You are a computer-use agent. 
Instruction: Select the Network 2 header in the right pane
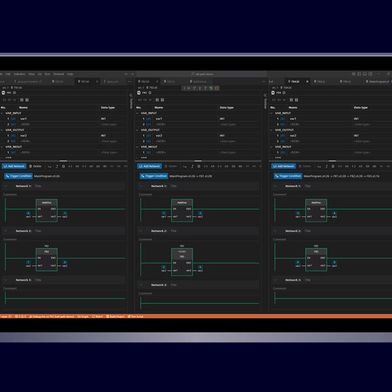point(331,231)
